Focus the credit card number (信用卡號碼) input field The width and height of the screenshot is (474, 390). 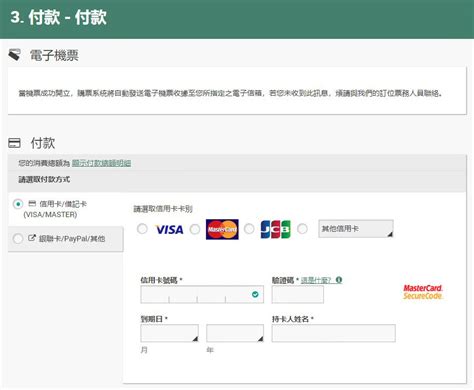click(202, 294)
